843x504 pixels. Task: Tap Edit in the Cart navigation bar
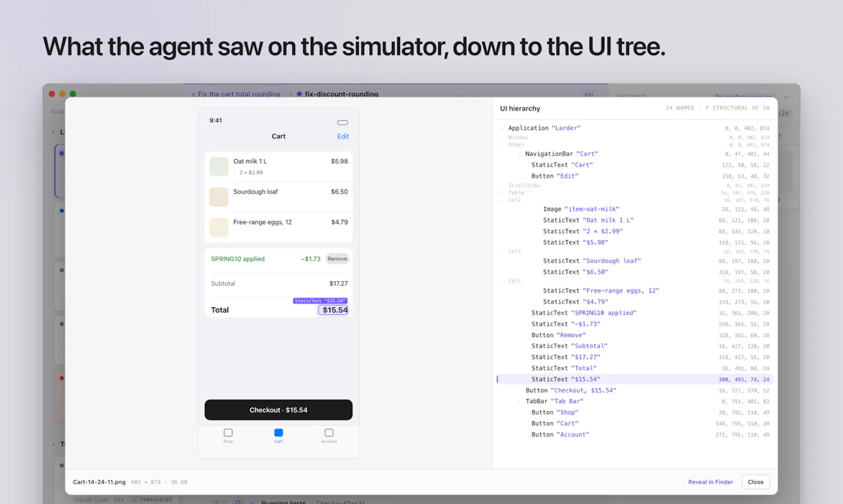pos(343,136)
